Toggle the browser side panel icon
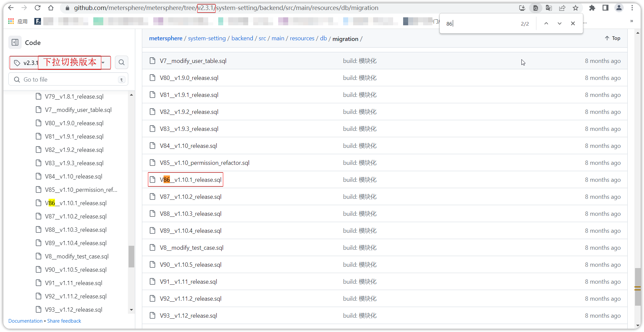 click(x=605, y=8)
